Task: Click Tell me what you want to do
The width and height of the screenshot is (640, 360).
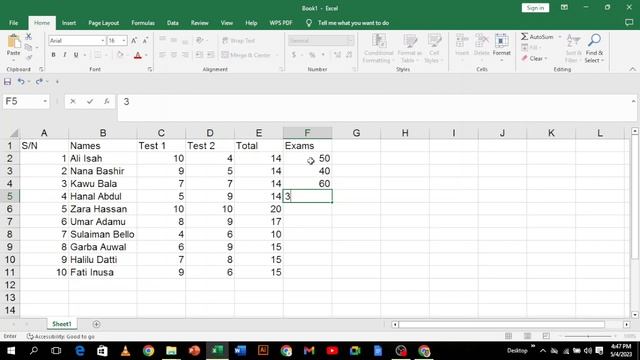Action: pos(353,23)
